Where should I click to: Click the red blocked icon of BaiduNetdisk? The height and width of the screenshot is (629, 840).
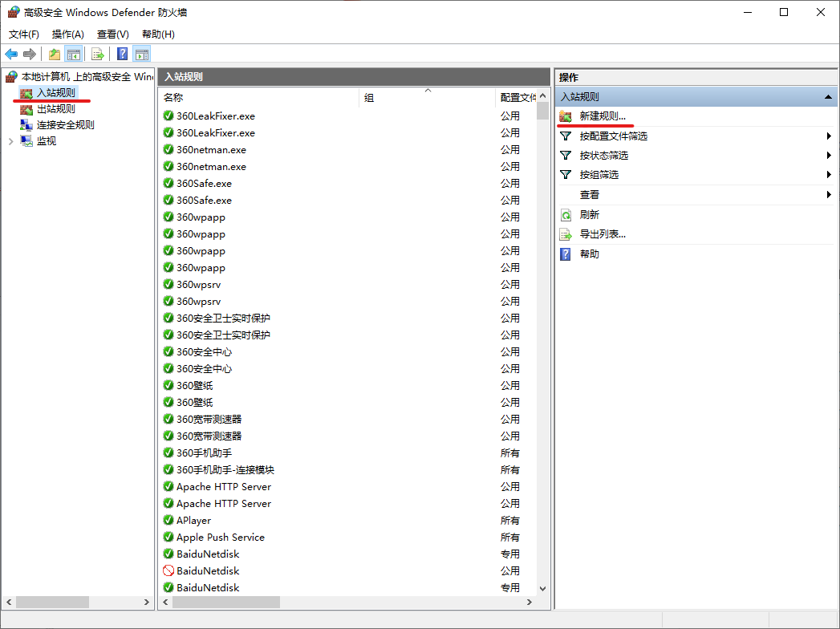(168, 570)
